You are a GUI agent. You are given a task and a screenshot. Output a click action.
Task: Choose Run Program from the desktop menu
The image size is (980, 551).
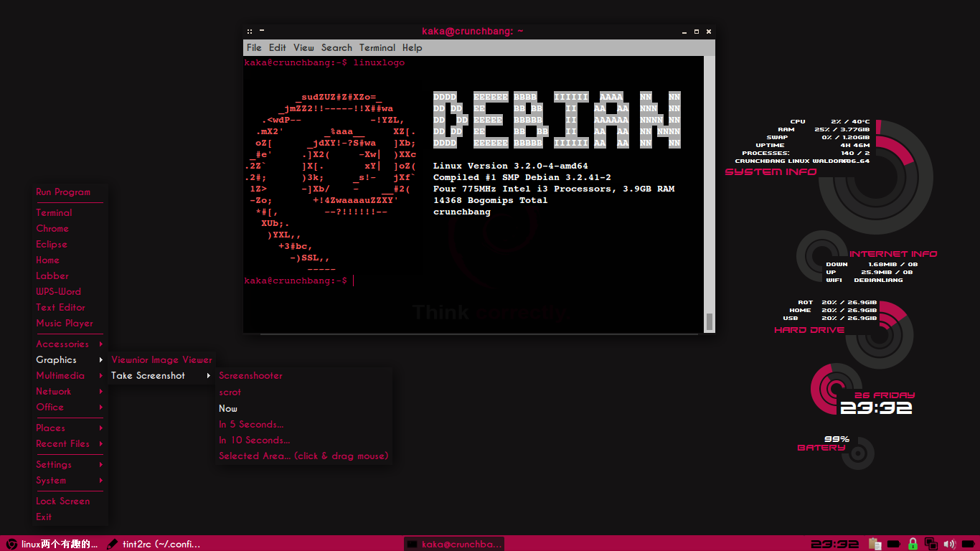[70, 192]
